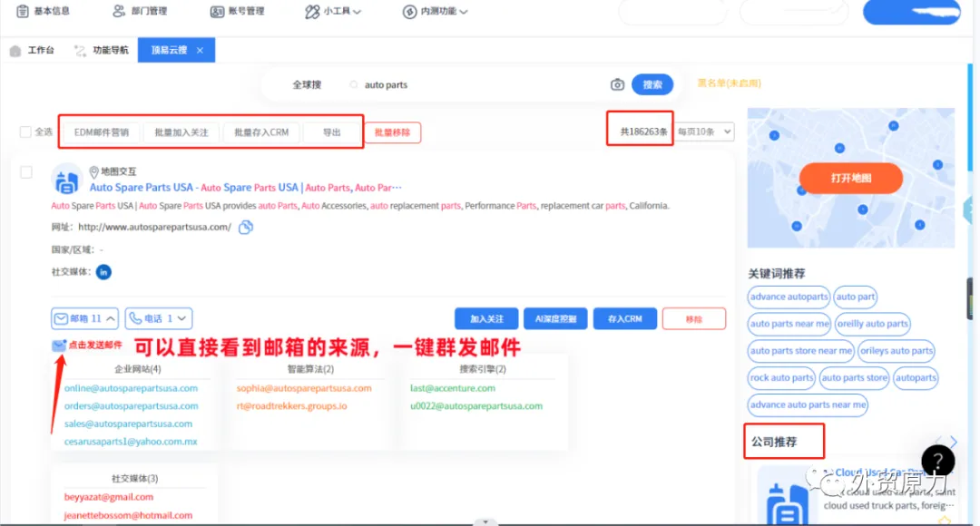The image size is (980, 526).
Task: Click email last@accenture.com
Action: [453, 388]
